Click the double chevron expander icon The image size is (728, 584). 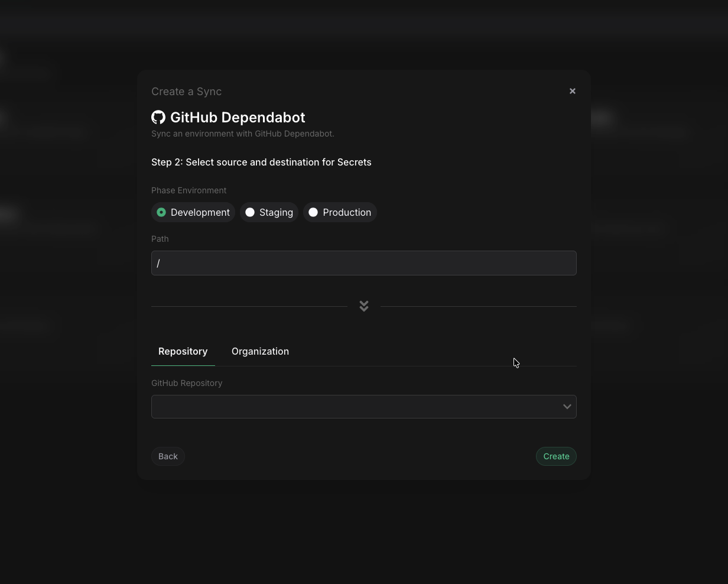pyautogui.click(x=364, y=306)
